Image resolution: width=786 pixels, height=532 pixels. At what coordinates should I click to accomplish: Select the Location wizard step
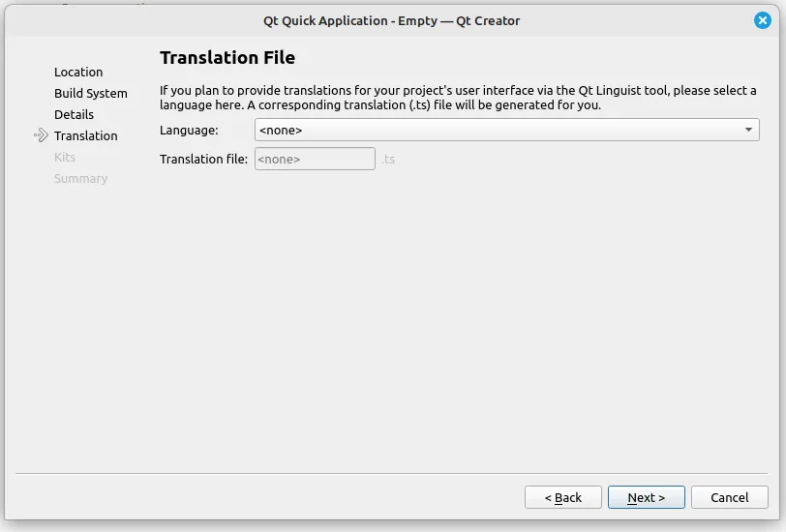coord(78,73)
